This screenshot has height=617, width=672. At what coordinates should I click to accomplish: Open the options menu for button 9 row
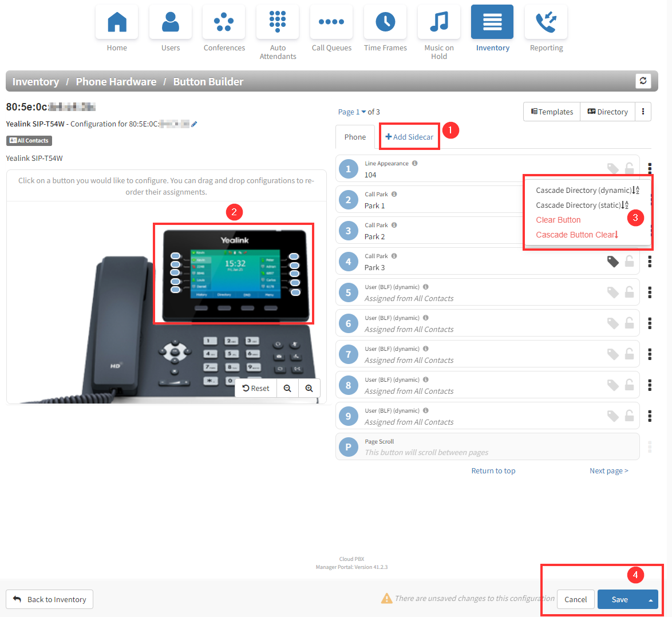(x=650, y=416)
